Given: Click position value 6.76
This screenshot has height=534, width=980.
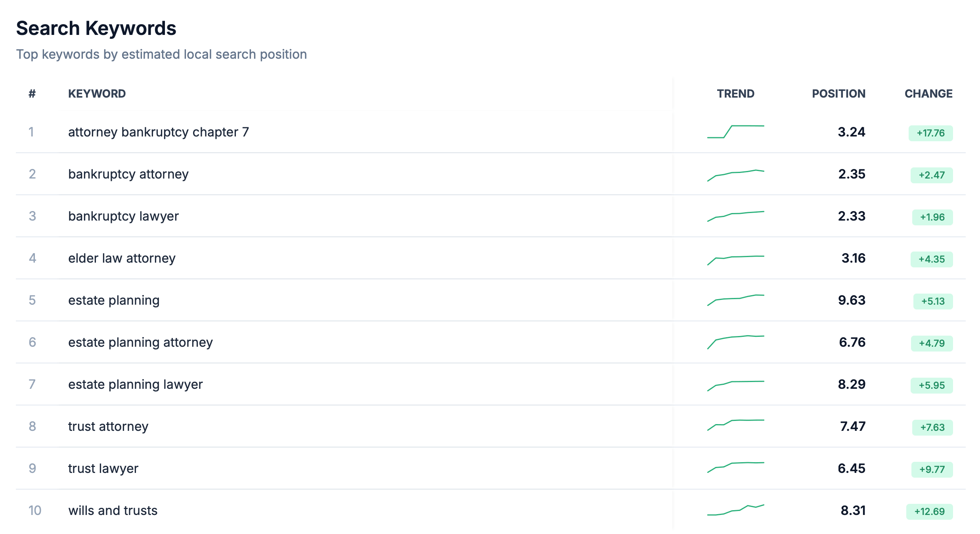Looking at the screenshot, I should (x=852, y=342).
